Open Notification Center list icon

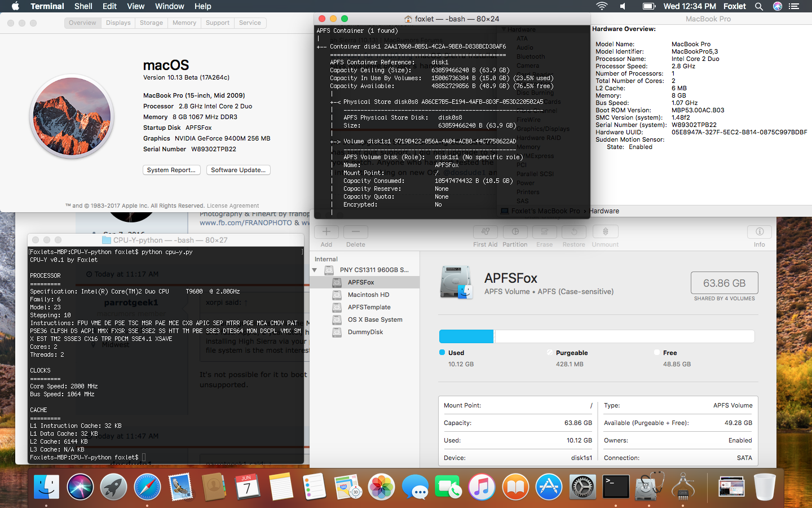coord(794,6)
